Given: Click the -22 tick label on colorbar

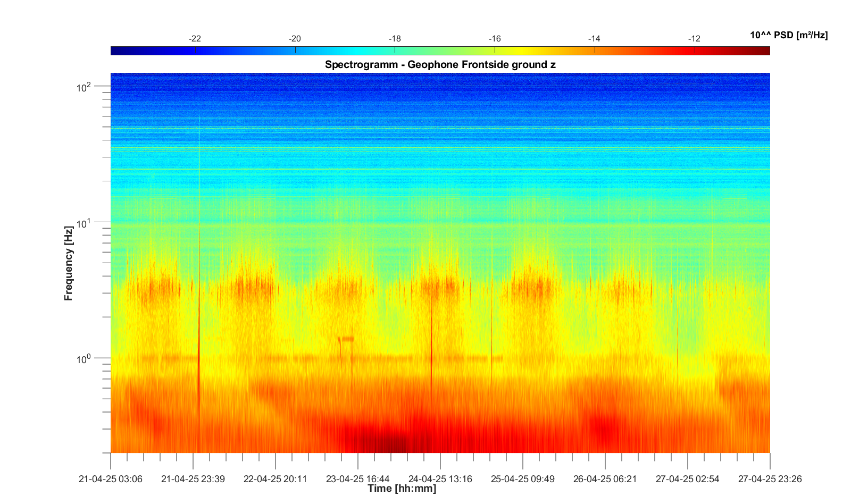Looking at the screenshot, I should pos(195,39).
